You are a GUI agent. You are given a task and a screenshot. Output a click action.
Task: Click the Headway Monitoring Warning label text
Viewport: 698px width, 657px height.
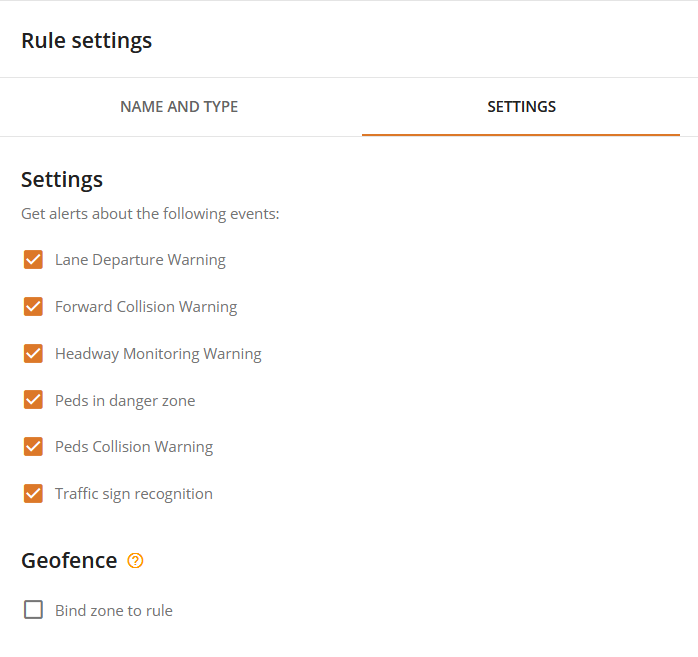click(158, 354)
